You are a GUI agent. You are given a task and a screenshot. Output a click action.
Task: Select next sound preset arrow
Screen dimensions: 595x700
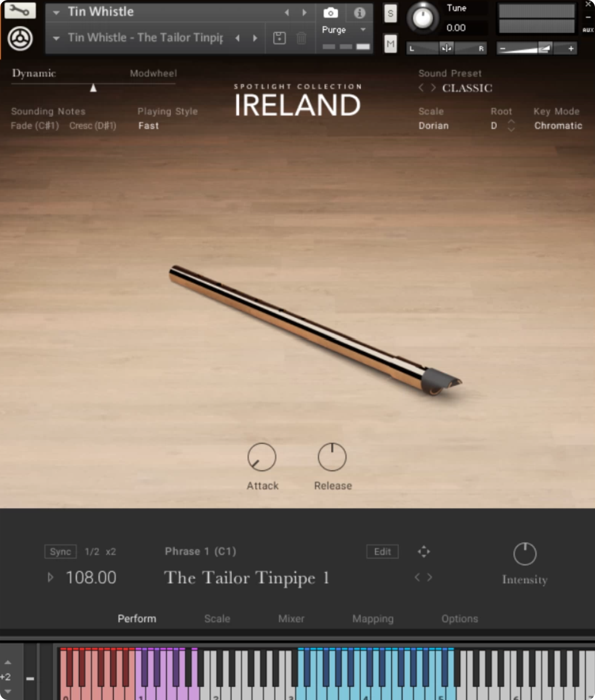coord(434,87)
